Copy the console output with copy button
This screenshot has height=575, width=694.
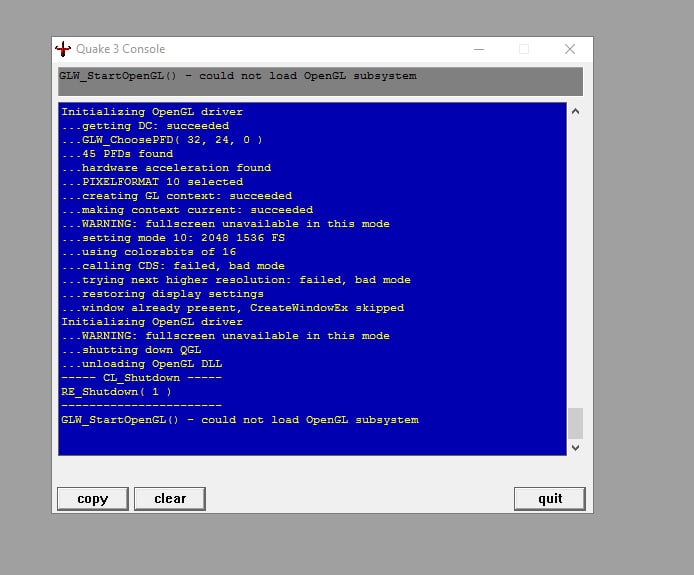93,499
